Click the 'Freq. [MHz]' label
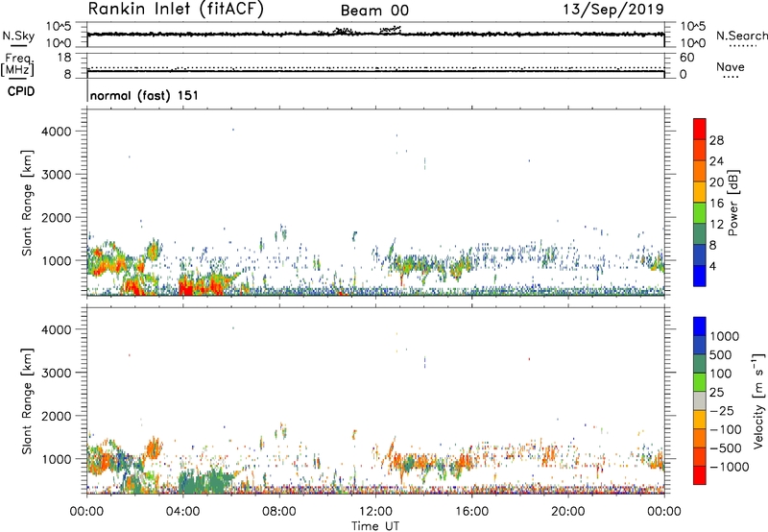This screenshot has width=768, height=532. point(17,64)
